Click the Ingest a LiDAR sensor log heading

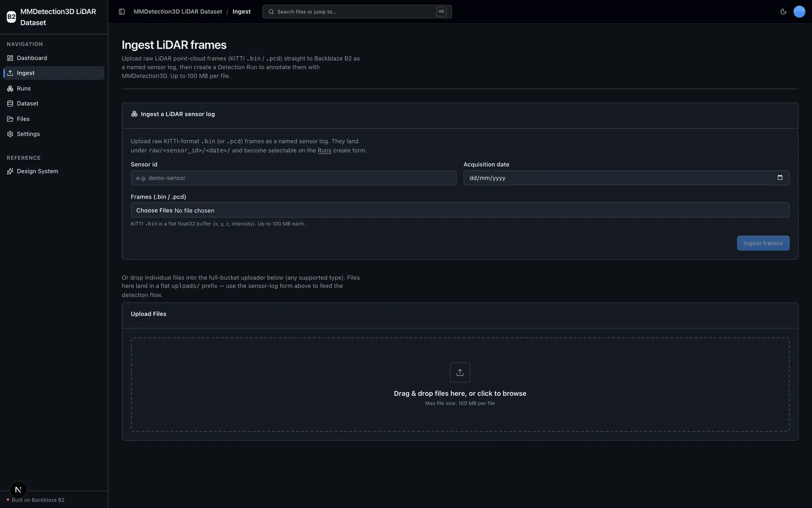pyautogui.click(x=178, y=114)
